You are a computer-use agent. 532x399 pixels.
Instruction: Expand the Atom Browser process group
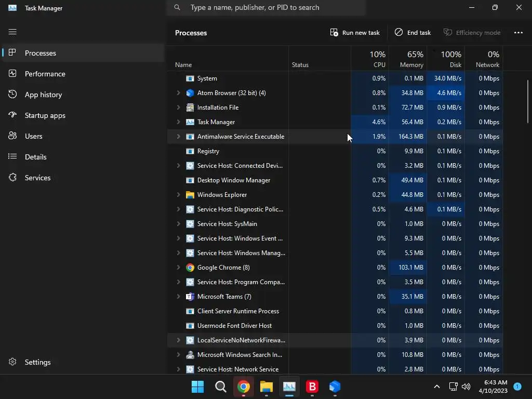[178, 92]
